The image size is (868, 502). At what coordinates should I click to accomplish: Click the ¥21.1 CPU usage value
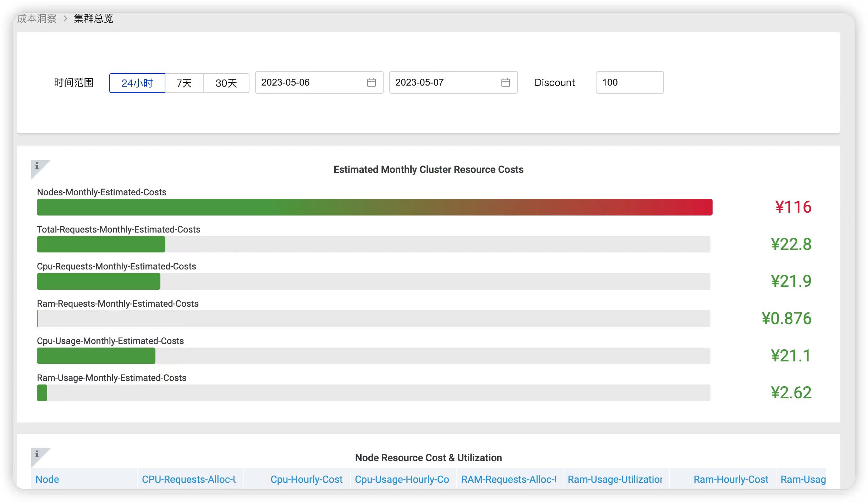[791, 355]
